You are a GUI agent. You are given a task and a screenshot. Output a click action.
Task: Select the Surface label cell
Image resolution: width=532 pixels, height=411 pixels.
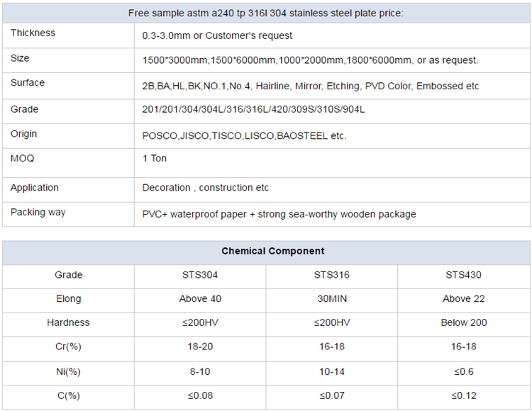(28, 83)
